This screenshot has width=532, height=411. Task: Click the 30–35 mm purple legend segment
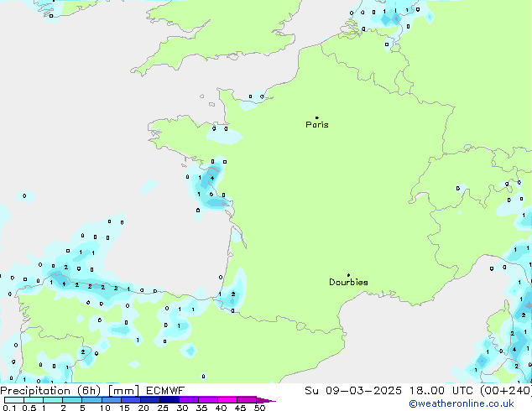coord(189,400)
